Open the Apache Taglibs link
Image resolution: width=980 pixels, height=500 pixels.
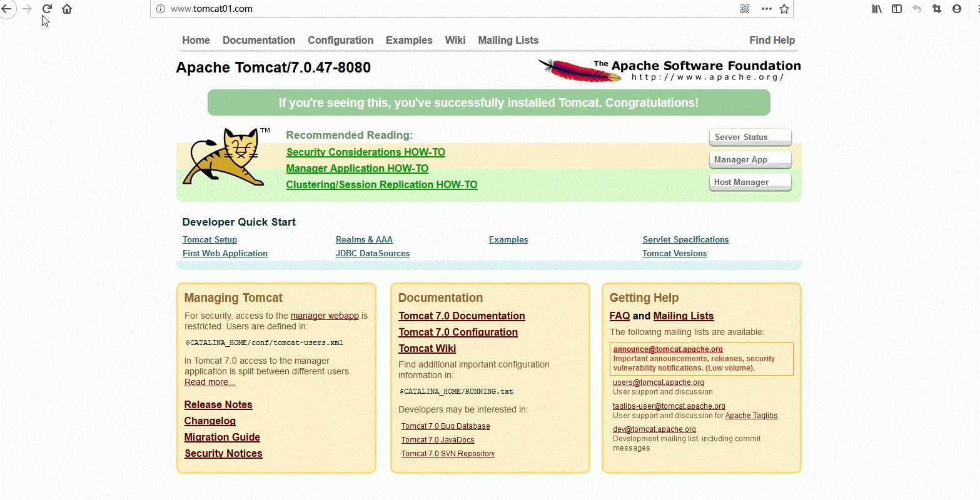pyautogui.click(x=751, y=416)
